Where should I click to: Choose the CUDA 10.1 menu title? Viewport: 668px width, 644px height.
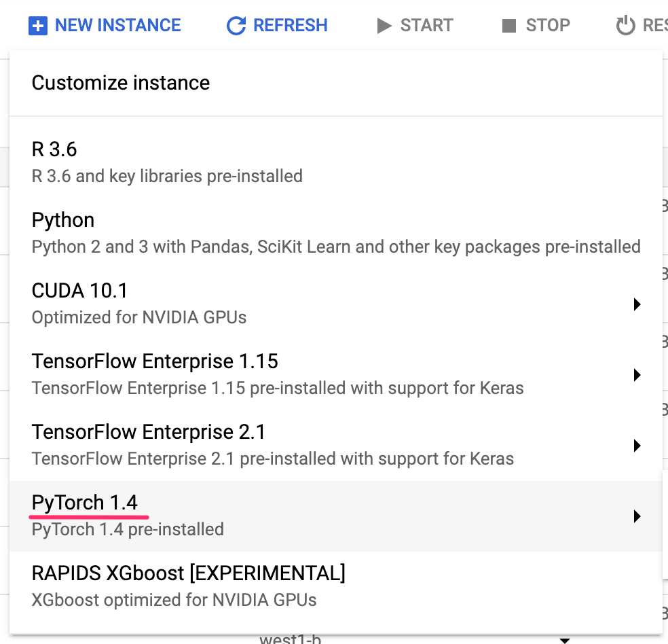click(x=79, y=291)
